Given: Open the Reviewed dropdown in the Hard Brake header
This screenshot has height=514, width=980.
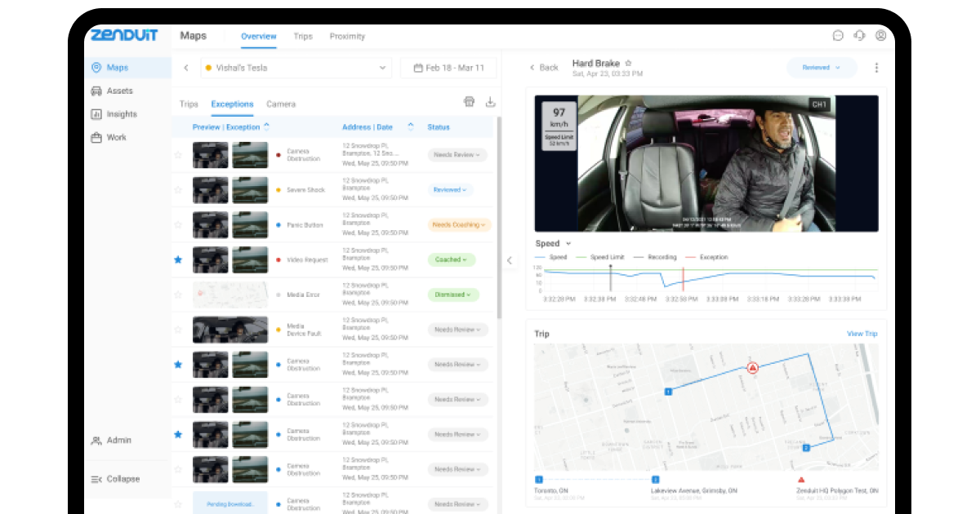Looking at the screenshot, I should click(x=822, y=68).
